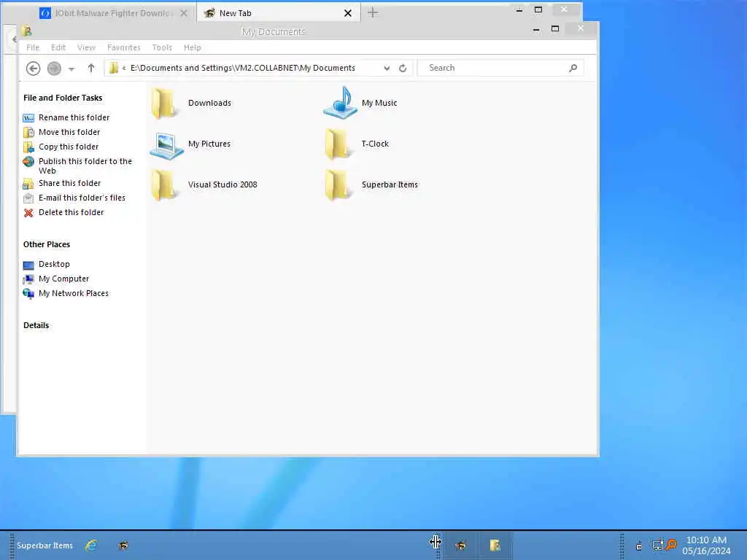Image resolution: width=747 pixels, height=560 pixels.
Task: Open the Favorites menu
Action: click(124, 47)
